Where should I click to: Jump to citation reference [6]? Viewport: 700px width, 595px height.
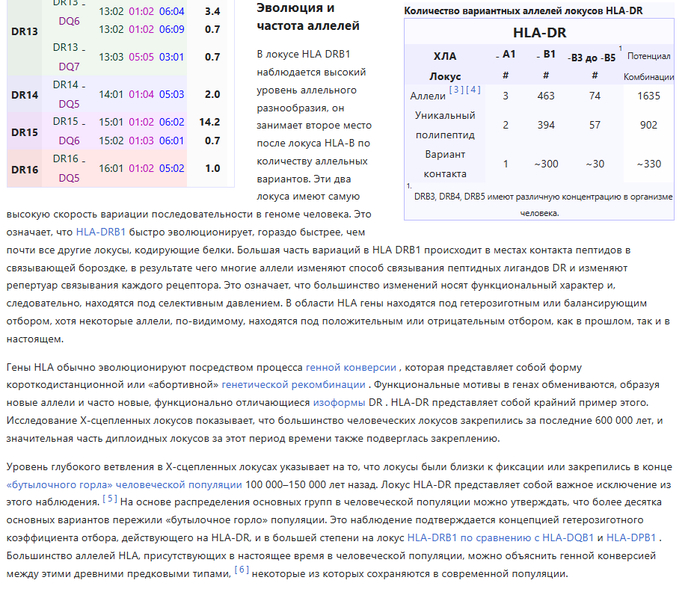pos(241,570)
